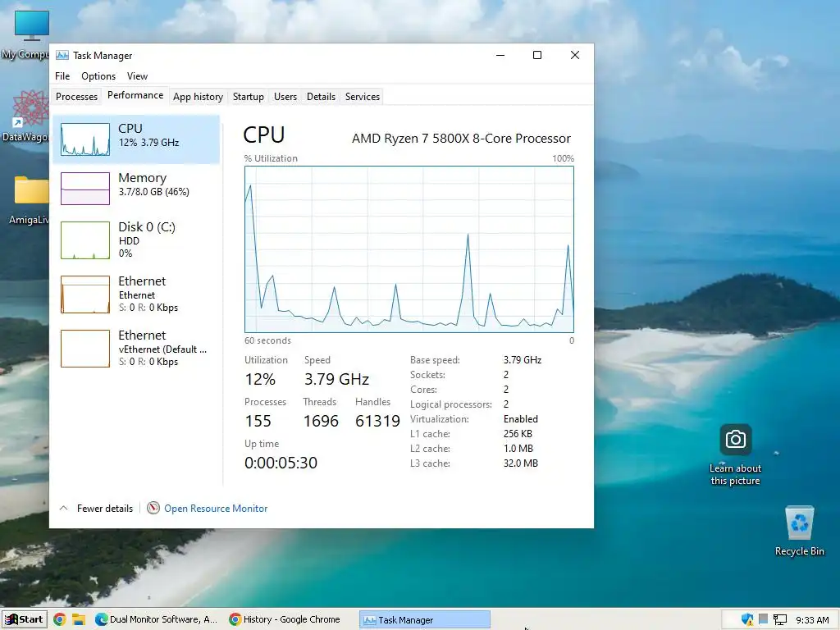The image size is (840, 630).
Task: Click the CPU utilization main graph
Action: [x=409, y=249]
